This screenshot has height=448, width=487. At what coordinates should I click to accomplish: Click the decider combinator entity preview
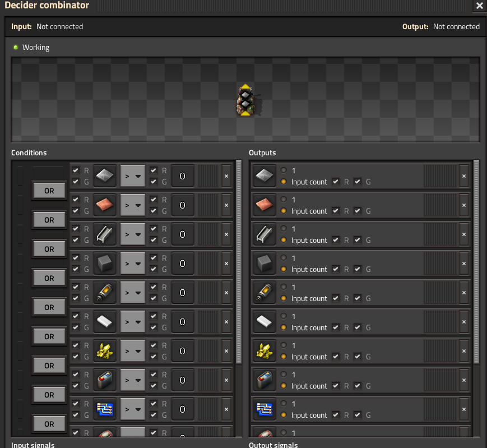click(x=245, y=100)
